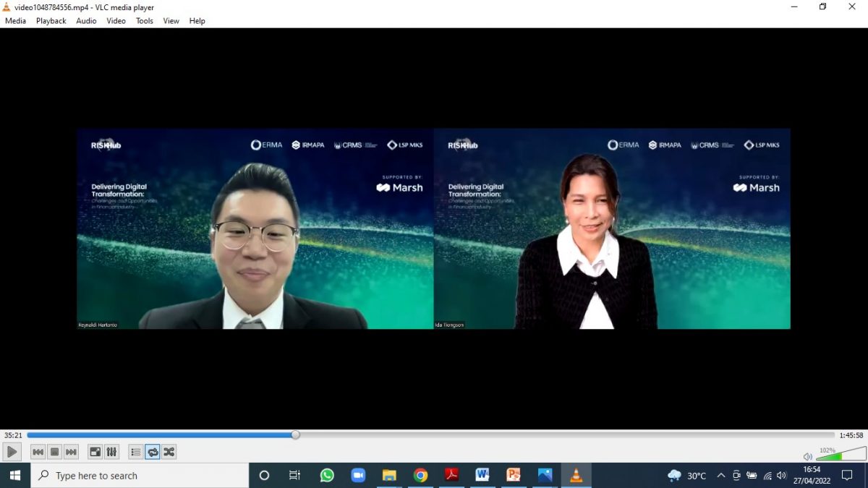868x488 pixels.
Task: Skip to the previous media track
Action: 38,452
